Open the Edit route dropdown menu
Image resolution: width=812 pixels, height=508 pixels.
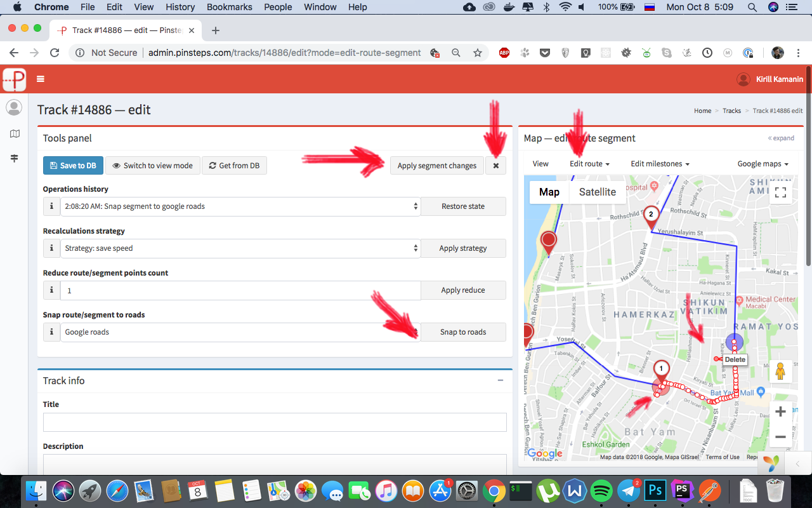click(x=589, y=164)
